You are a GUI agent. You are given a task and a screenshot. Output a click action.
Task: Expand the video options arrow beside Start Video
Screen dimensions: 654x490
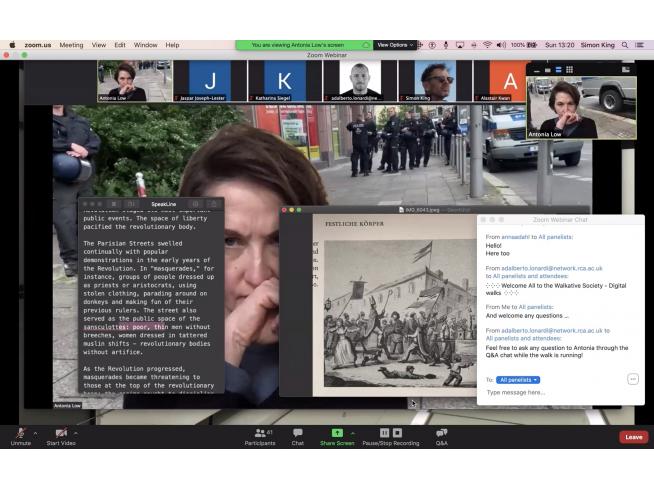pos(77,433)
